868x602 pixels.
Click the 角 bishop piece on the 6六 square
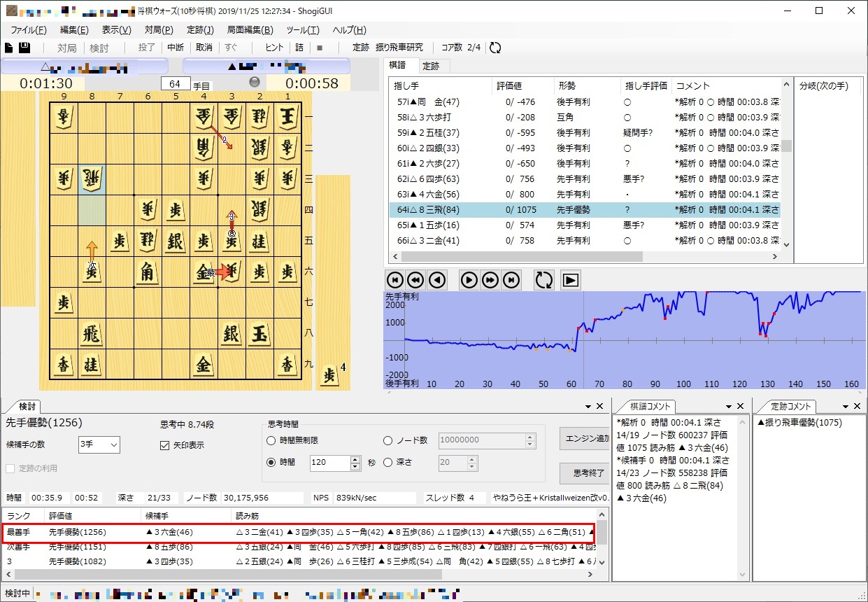[x=148, y=272]
